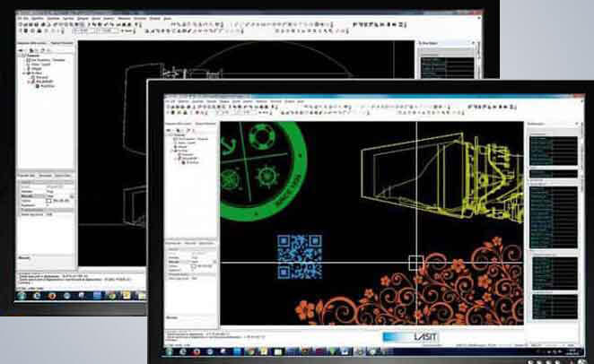The image size is (594, 364).
Task: Open the red-orange browser icon on the front taskbar
Action: 197,351
